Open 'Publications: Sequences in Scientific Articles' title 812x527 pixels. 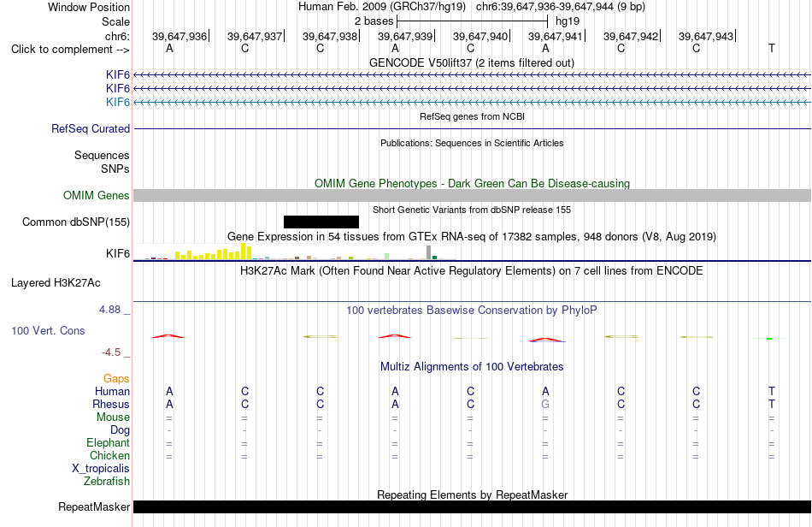coord(472,143)
